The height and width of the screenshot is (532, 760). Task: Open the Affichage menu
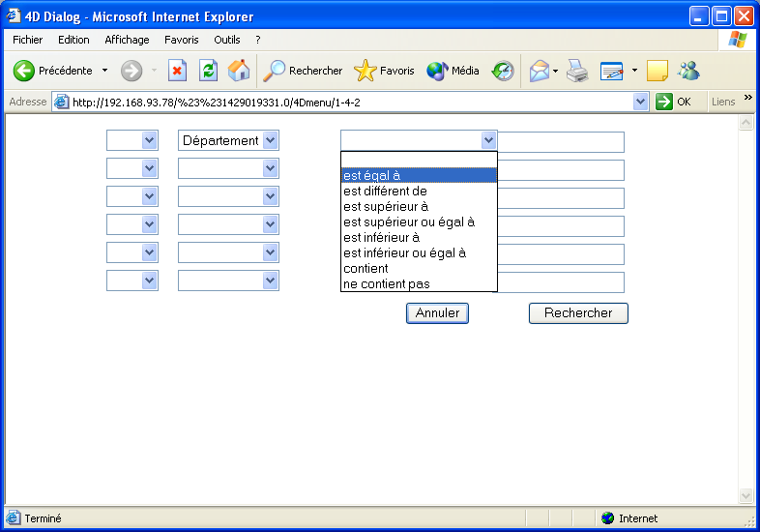(127, 40)
